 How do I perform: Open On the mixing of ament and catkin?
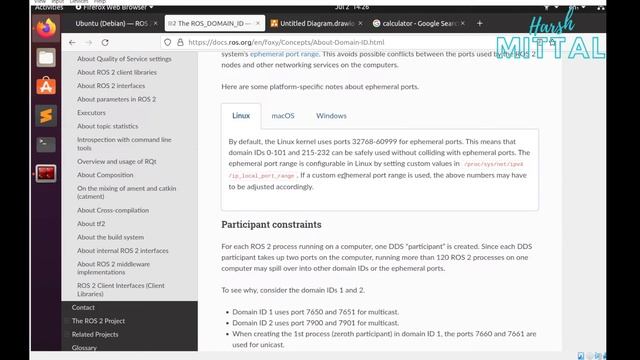127,192
